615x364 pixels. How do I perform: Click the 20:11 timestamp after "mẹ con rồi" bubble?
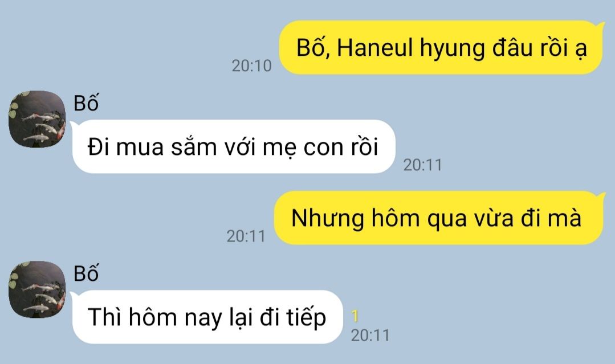(423, 165)
